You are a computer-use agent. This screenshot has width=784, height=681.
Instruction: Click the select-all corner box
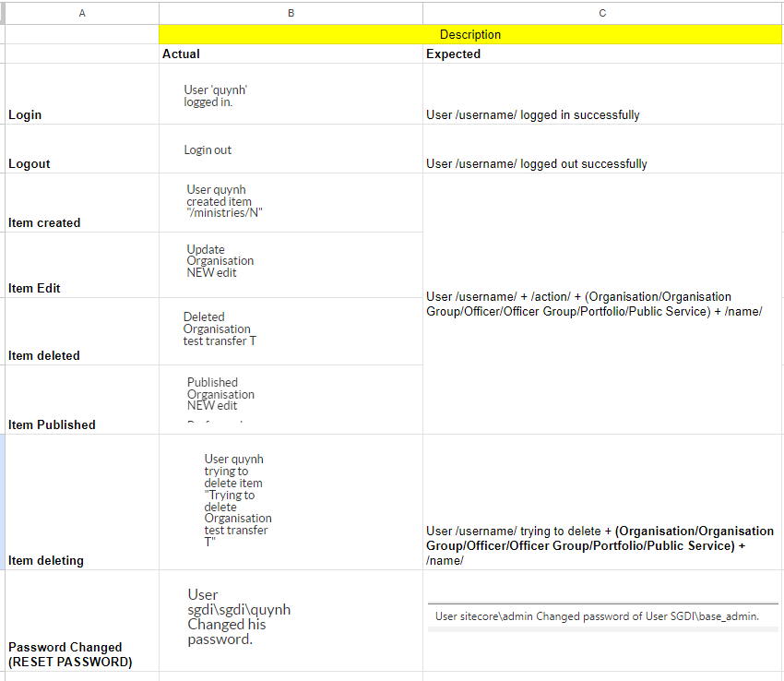[3, 13]
